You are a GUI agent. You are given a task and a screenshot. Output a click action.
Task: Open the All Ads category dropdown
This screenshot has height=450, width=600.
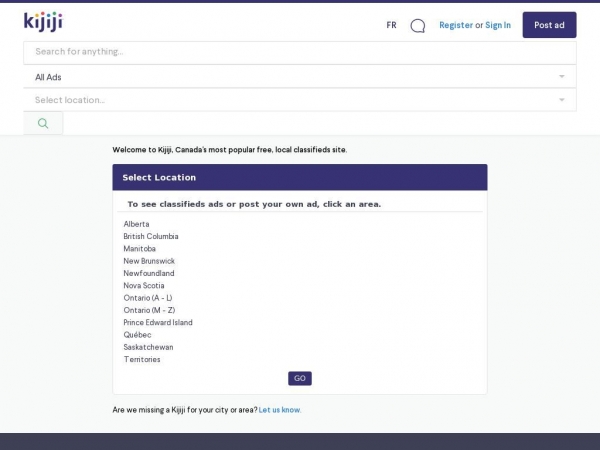(300, 77)
